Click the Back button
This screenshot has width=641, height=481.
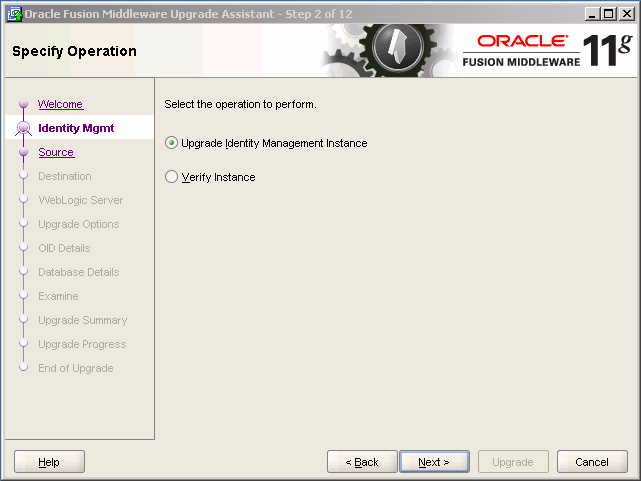362,462
